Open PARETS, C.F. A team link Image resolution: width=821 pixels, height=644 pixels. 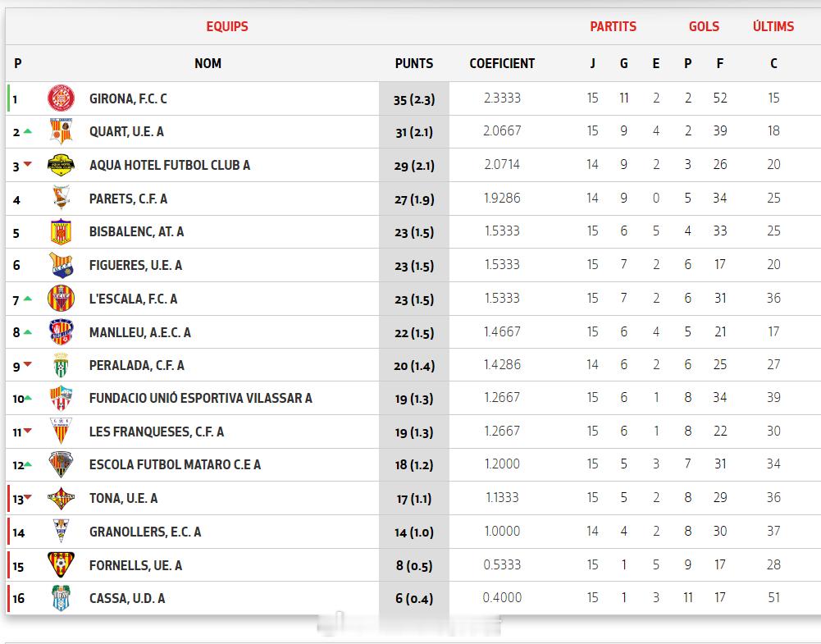(x=128, y=199)
